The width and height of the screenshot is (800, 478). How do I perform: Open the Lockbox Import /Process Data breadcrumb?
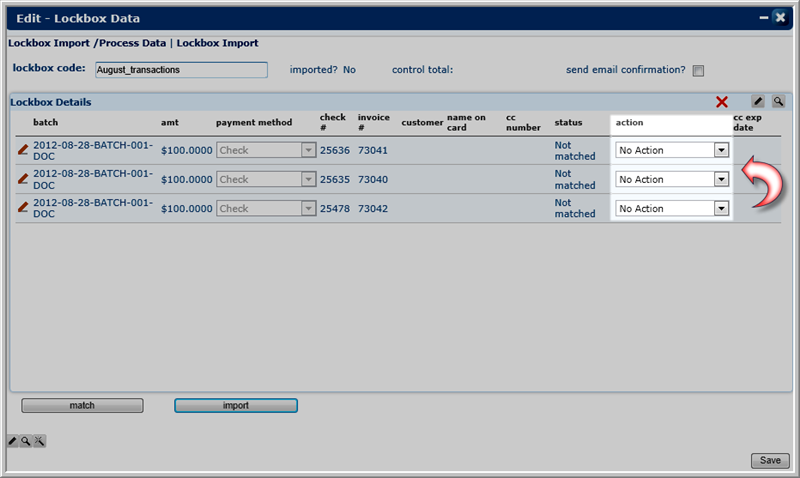click(x=87, y=43)
